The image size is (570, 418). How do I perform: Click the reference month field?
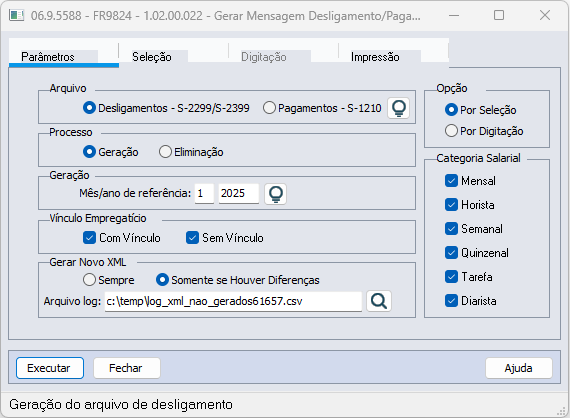click(x=204, y=193)
